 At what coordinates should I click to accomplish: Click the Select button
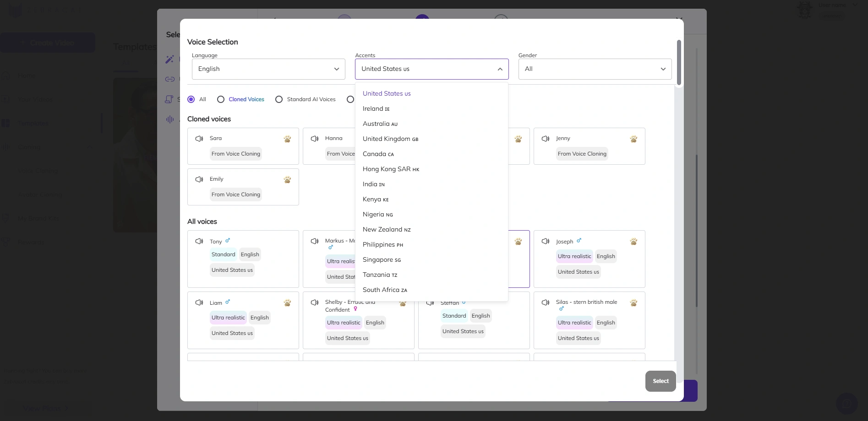tap(661, 381)
